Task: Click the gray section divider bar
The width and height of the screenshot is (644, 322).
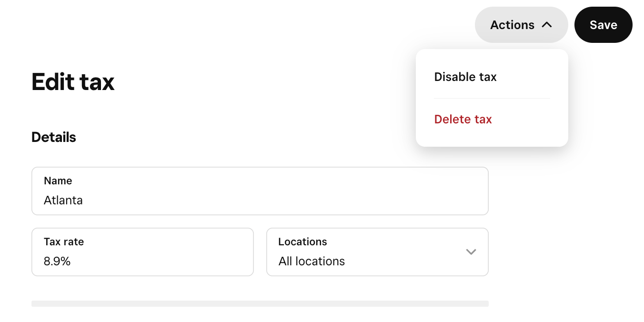Action: tap(260, 303)
